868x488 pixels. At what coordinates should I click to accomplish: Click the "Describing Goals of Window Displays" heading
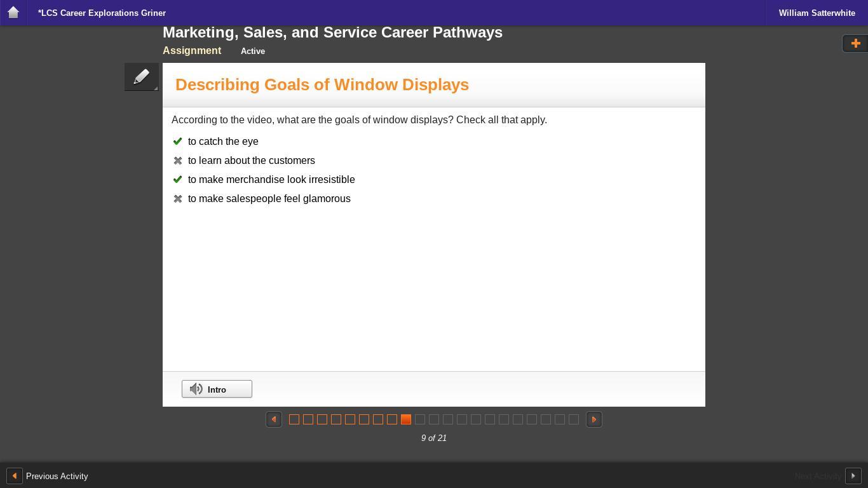322,85
